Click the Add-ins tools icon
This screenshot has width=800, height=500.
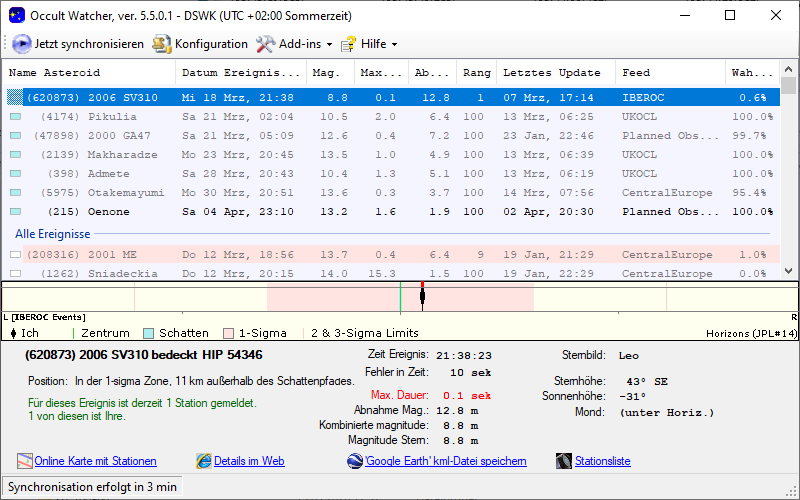pos(265,44)
